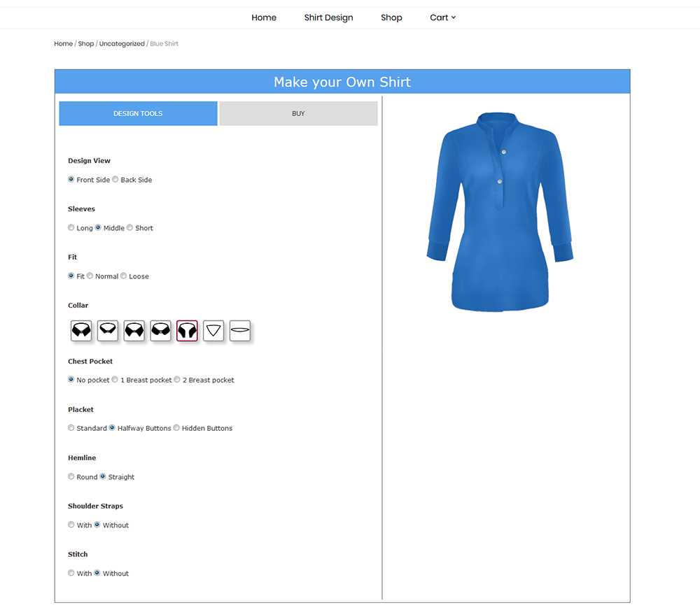Click the Uncategorized breadcrumb link
The image size is (700, 612).
tap(122, 43)
